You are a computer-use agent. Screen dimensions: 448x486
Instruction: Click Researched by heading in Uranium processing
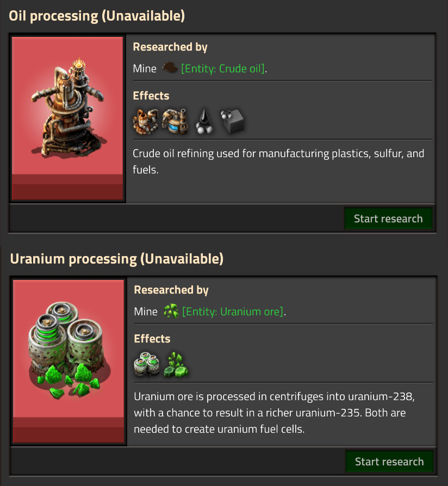coord(171,290)
